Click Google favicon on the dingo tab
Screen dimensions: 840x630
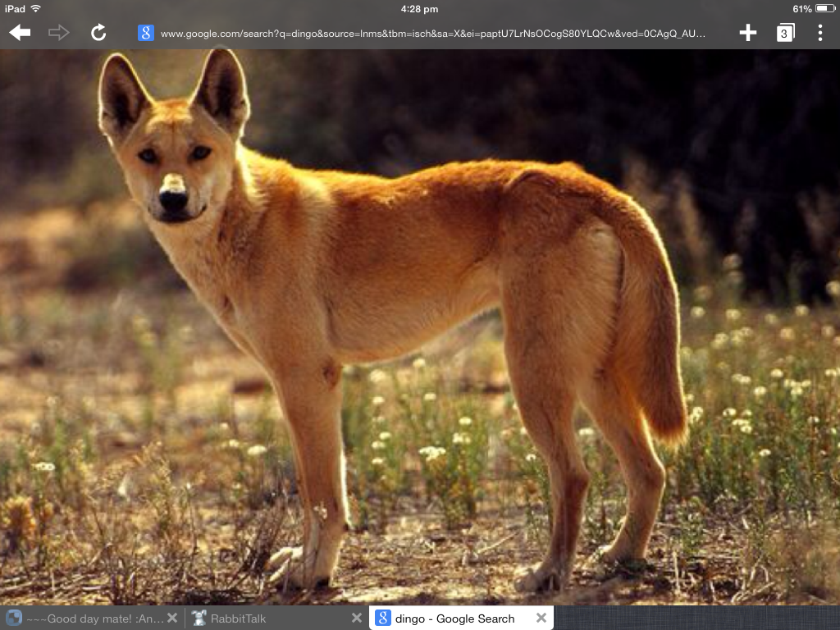pyautogui.click(x=382, y=619)
